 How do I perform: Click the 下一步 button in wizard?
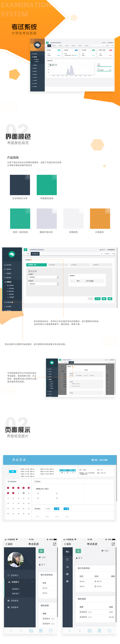click(x=97, y=299)
